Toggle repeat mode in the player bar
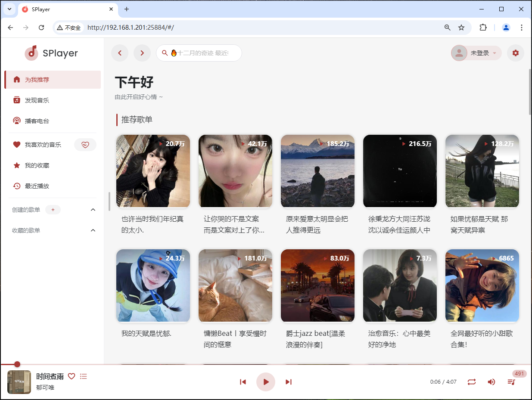This screenshot has width=532, height=400. 471,382
